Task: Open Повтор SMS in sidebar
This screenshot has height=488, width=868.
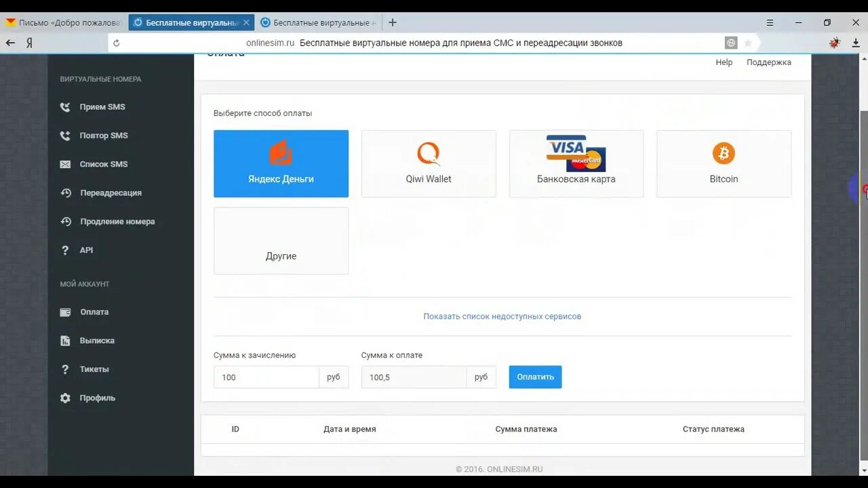Action: [x=104, y=136]
